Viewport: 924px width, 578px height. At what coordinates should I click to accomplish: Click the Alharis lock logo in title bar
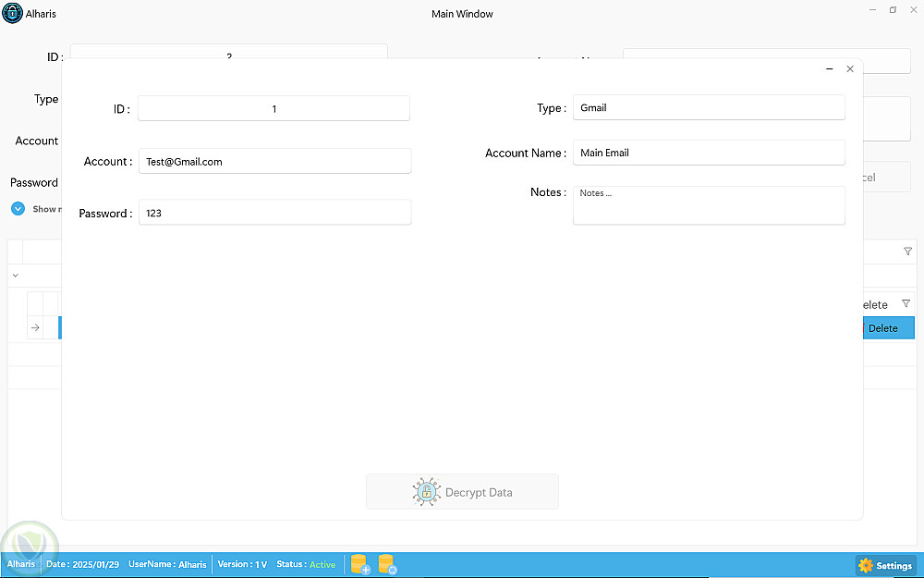12,13
